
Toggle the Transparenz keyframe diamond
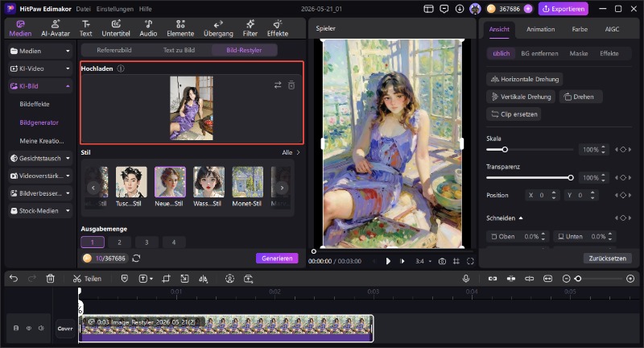[x=623, y=177]
